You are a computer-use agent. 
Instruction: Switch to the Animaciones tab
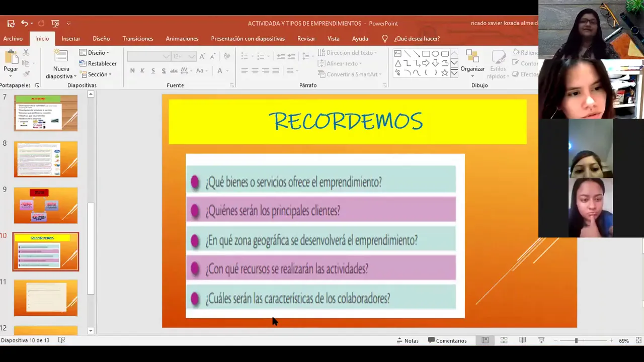coord(182,38)
